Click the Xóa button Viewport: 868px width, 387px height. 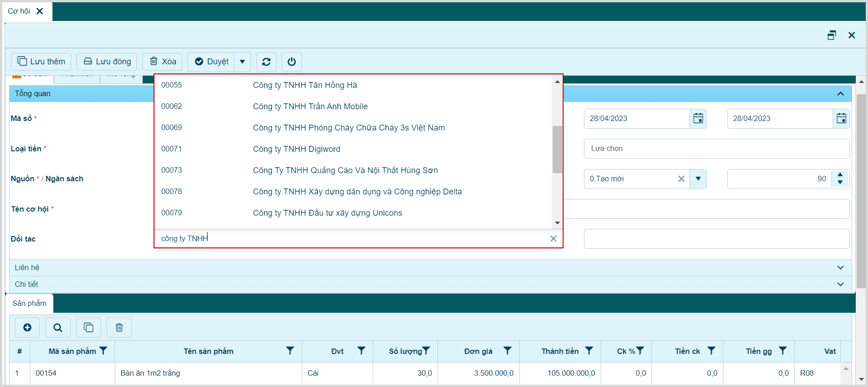point(163,62)
